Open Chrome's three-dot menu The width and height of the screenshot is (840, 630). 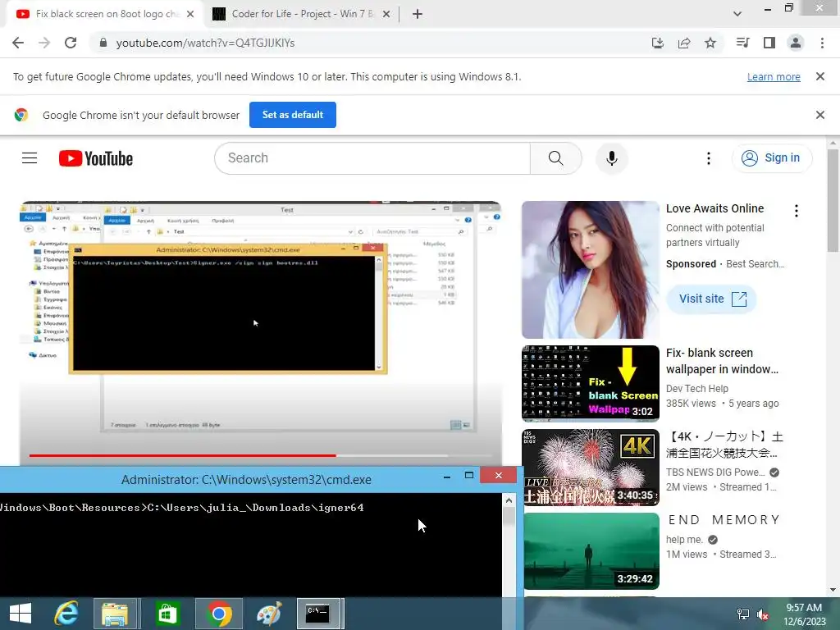[822, 43]
